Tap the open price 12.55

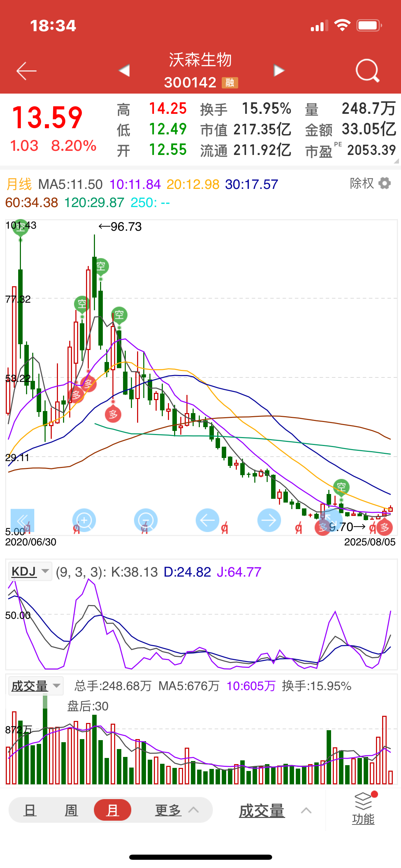click(x=168, y=150)
